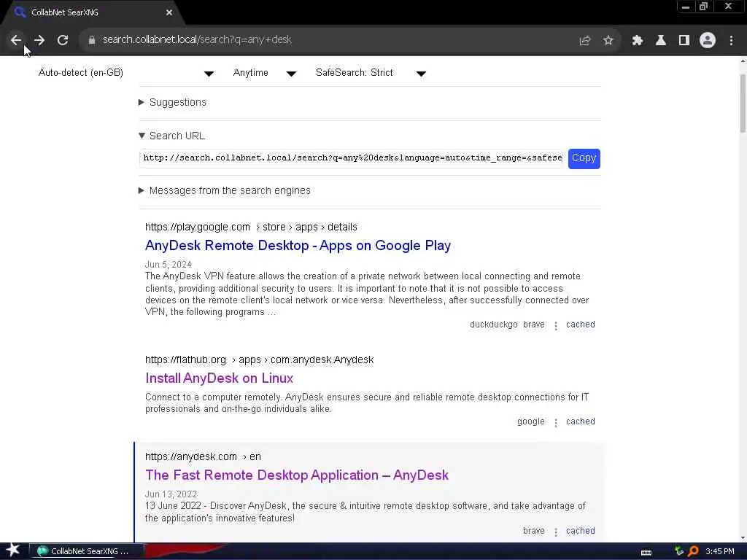Reload the page with refresh icon
Image resolution: width=747 pixels, height=560 pixels.
coord(63,40)
